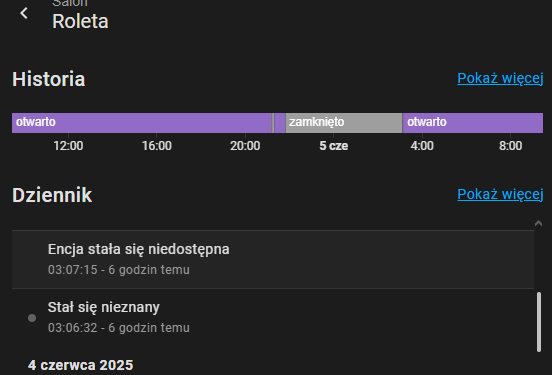The width and height of the screenshot is (552, 375).
Task: Click the Historia section heading
Action: [49, 79]
